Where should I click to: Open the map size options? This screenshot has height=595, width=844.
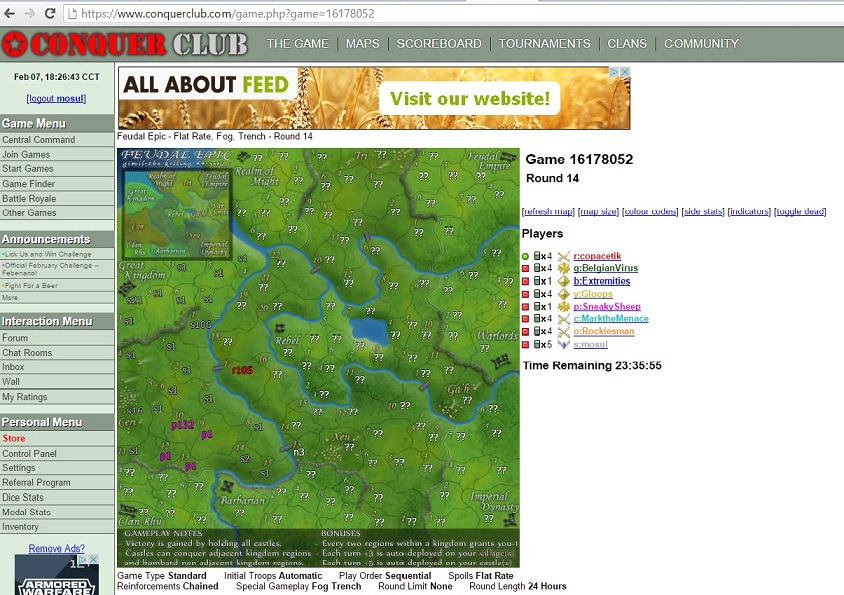tap(599, 212)
